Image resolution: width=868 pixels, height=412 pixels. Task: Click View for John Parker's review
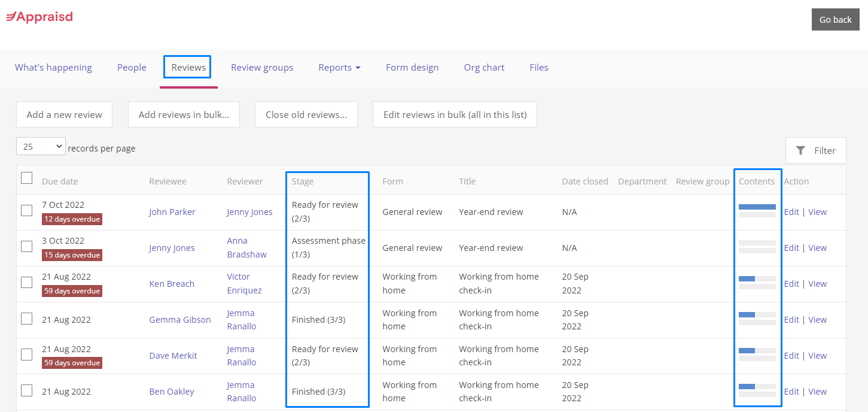tap(817, 212)
